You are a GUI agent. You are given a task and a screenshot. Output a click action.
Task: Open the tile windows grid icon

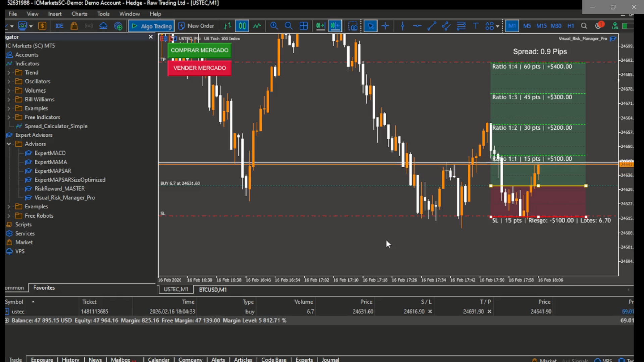click(x=303, y=26)
